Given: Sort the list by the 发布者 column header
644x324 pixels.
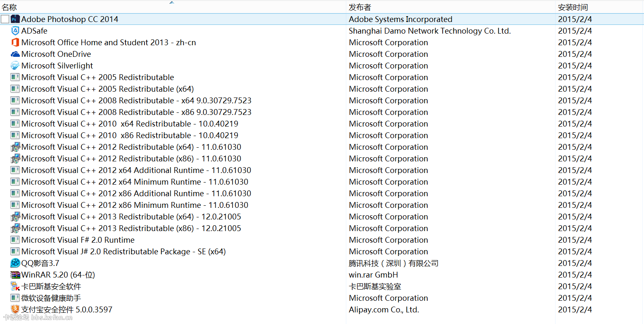Looking at the screenshot, I should coord(360,7).
